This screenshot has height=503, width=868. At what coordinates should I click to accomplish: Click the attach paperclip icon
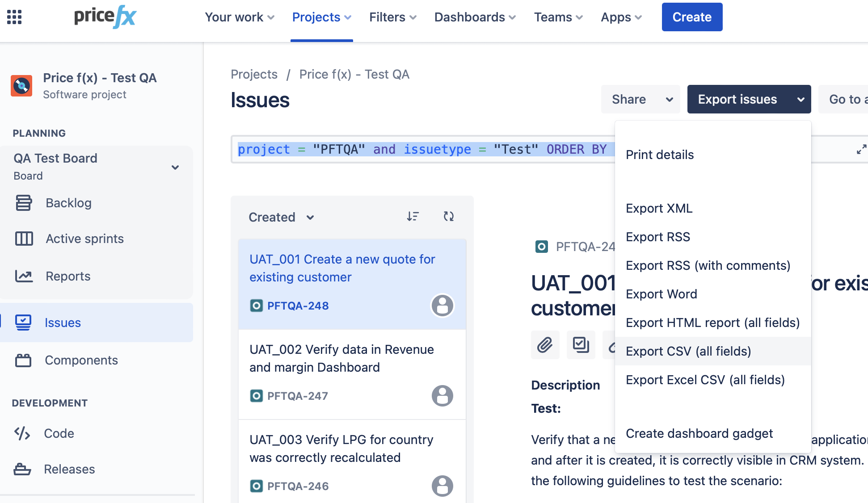(545, 345)
